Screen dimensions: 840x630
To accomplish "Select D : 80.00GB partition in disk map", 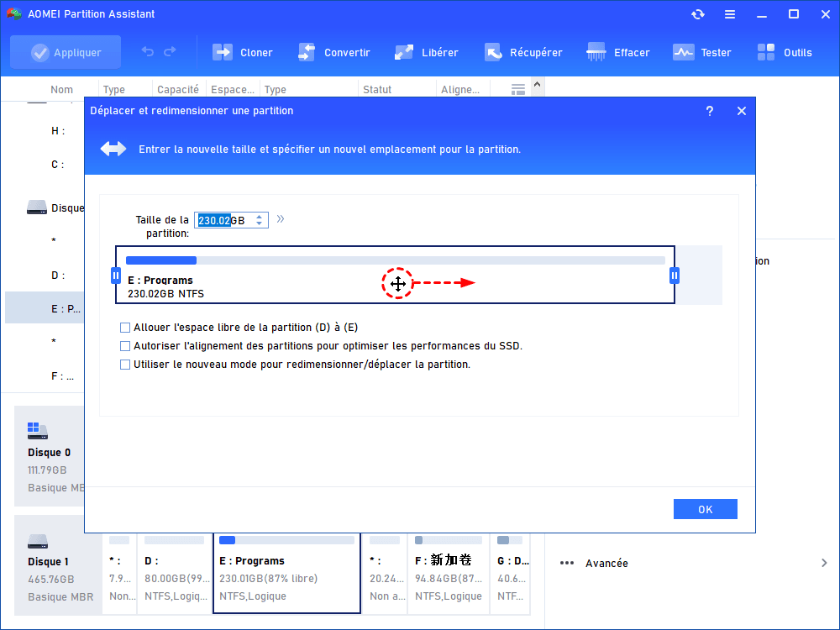I will tap(175, 573).
